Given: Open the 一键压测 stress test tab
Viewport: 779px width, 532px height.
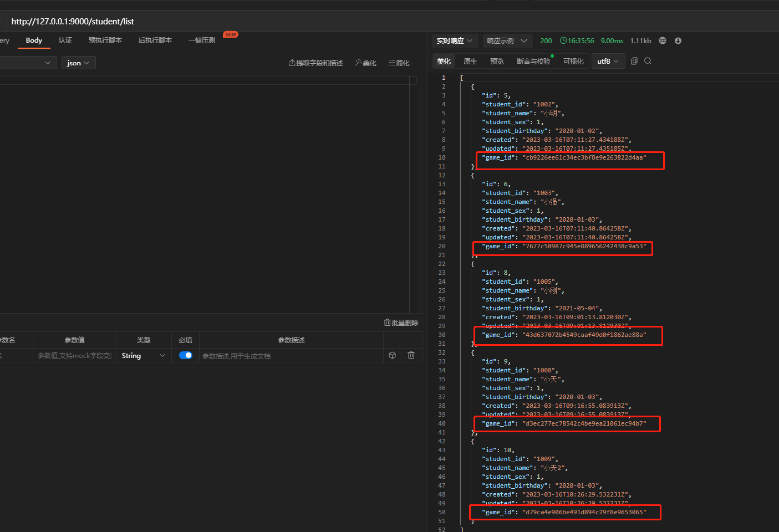Looking at the screenshot, I should (202, 40).
